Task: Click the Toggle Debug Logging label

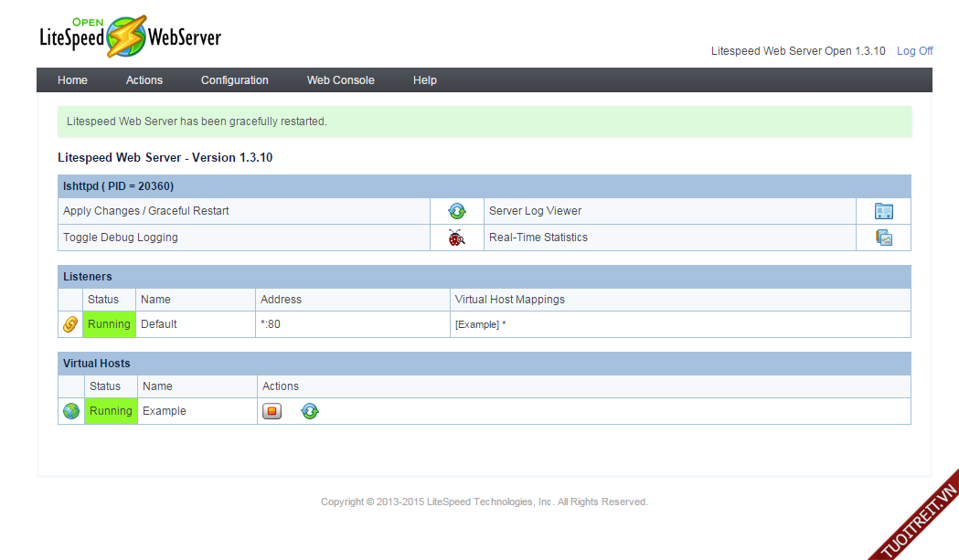Action: pos(121,238)
